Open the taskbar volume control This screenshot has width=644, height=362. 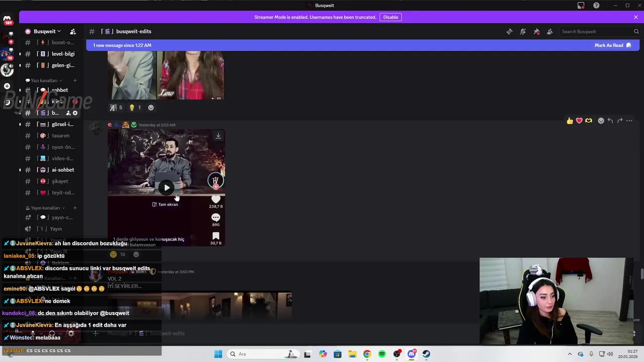(x=610, y=354)
